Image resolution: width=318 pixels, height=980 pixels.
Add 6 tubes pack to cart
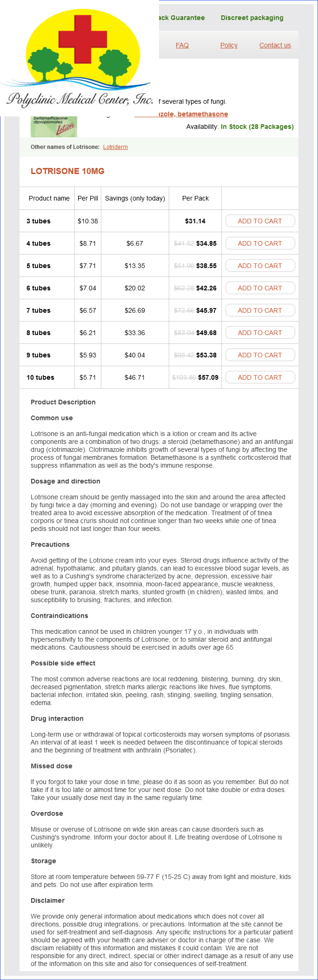(260, 288)
